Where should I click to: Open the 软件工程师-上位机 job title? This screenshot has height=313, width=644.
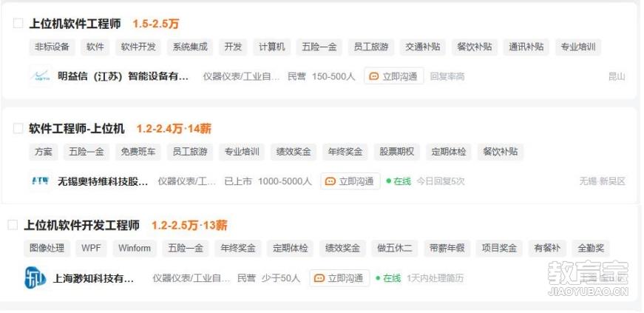tap(77, 129)
